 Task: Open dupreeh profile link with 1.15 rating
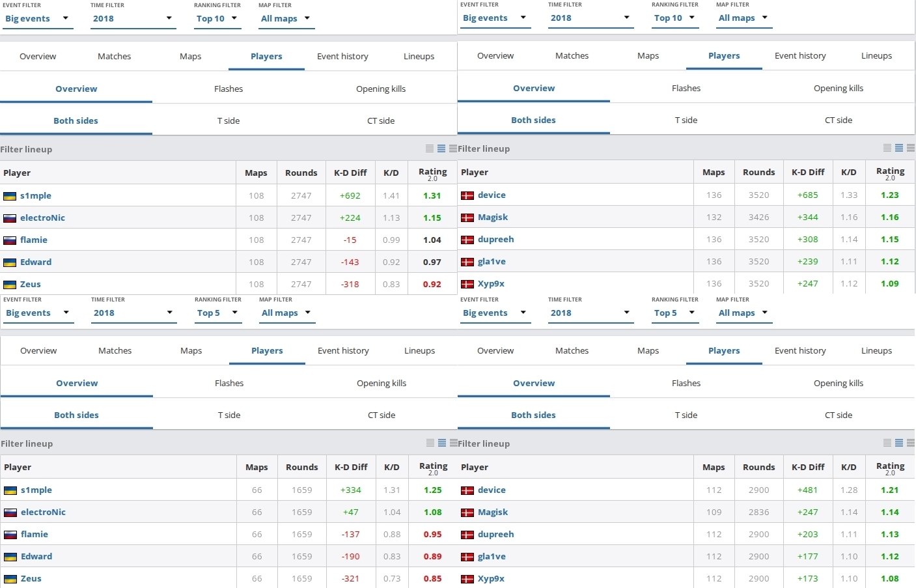(496, 240)
